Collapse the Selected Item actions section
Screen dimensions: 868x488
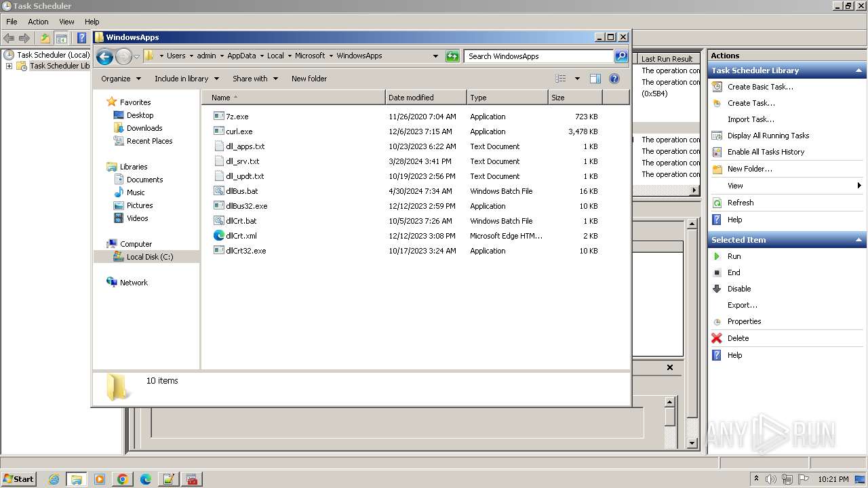(859, 240)
